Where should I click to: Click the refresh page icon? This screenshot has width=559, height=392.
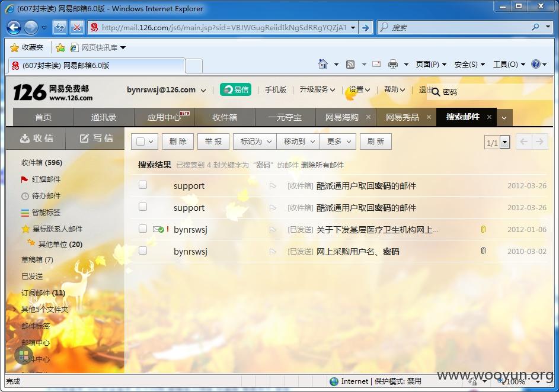59,27
